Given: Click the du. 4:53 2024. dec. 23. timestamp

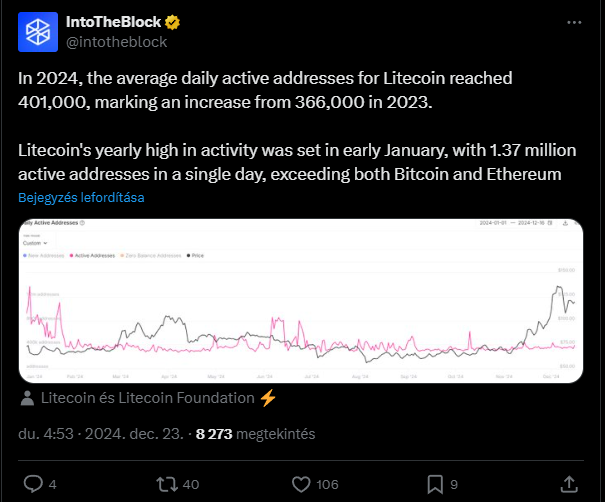Looking at the screenshot, I should coord(101,434).
